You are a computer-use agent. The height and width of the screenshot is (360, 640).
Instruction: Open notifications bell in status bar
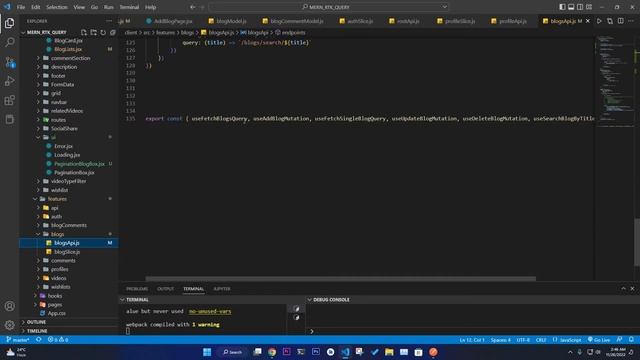coord(631,340)
